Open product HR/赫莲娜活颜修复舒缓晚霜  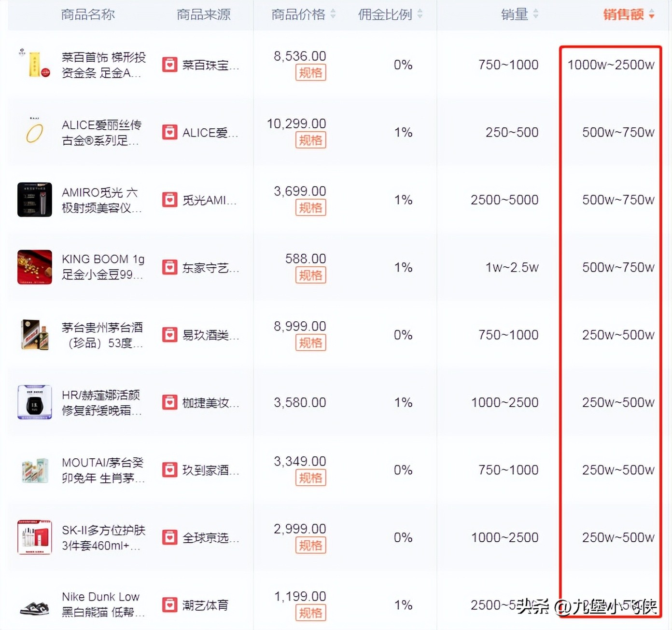coord(101,403)
